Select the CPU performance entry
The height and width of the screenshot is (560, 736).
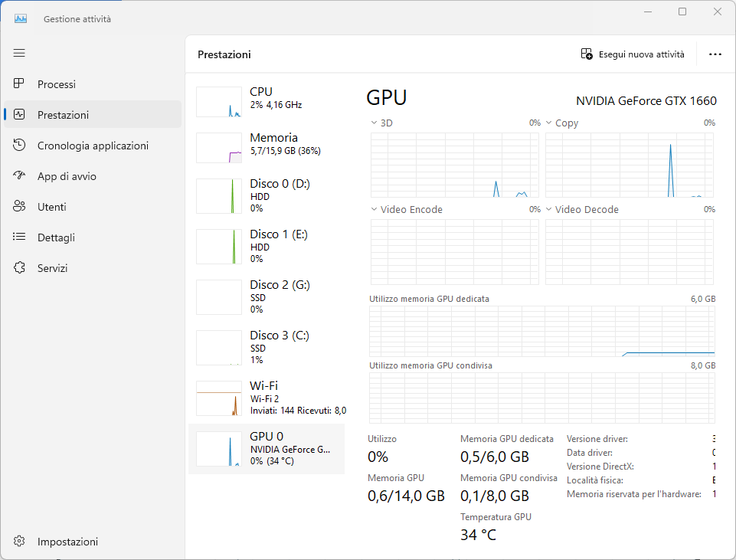click(267, 98)
